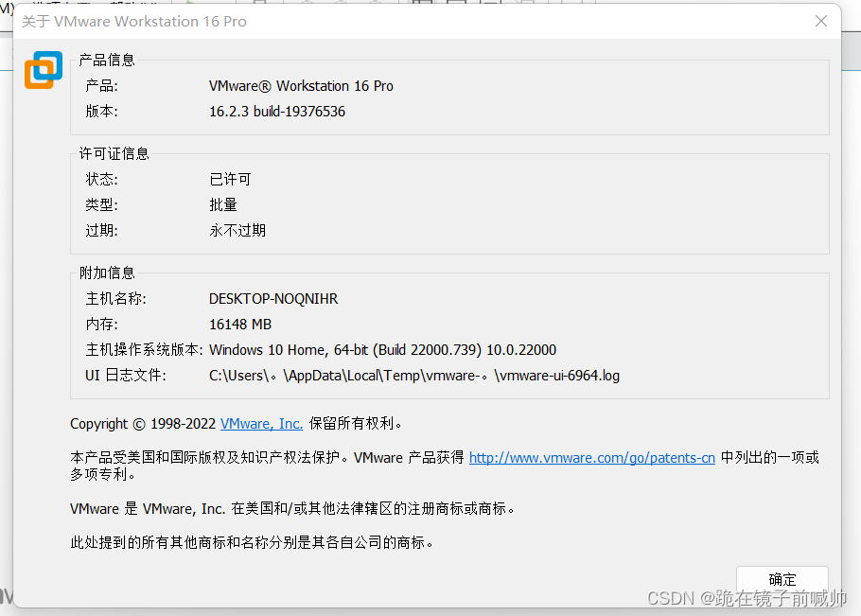Viewport: 861px width, 616px height.
Task: Click the 附加信息 group heading
Action: click(107, 273)
